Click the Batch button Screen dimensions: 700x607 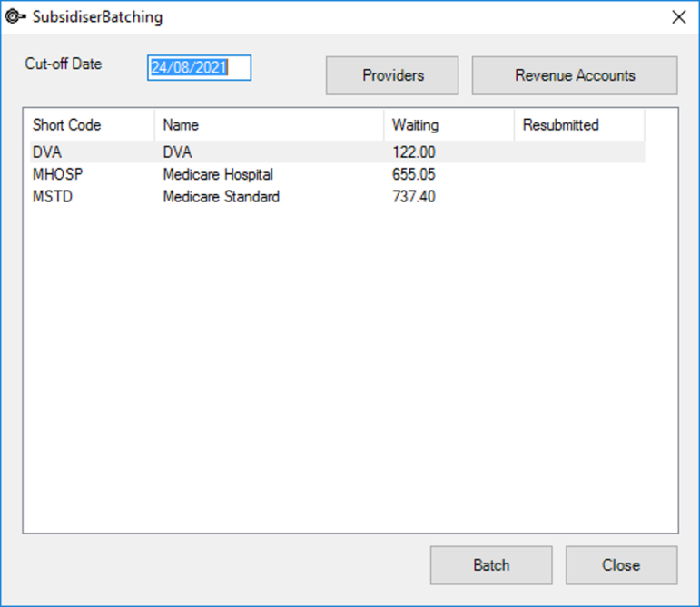[x=491, y=565]
